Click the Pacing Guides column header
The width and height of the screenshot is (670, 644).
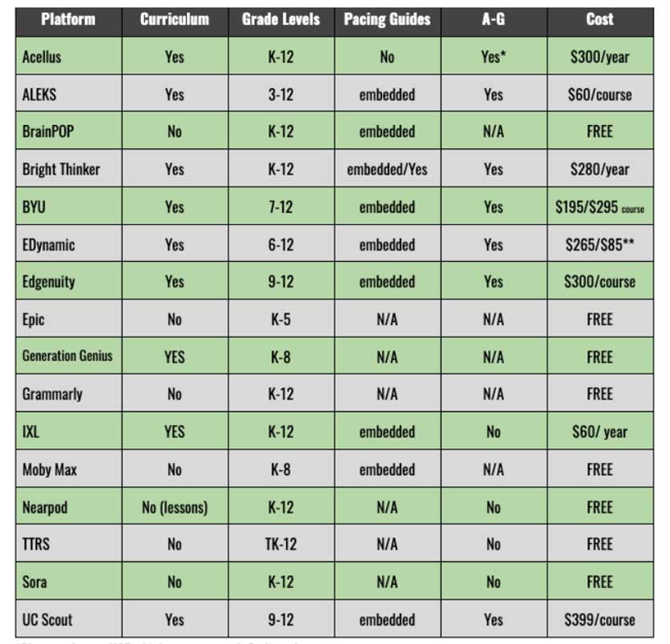[387, 18]
